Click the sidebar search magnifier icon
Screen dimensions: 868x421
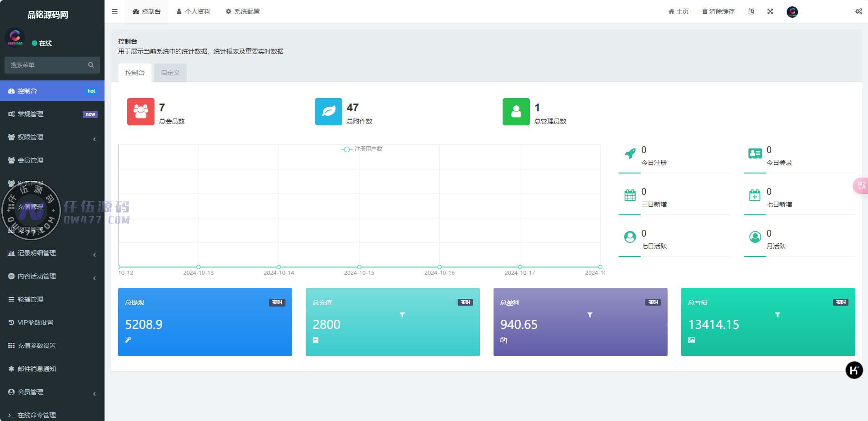click(x=91, y=65)
